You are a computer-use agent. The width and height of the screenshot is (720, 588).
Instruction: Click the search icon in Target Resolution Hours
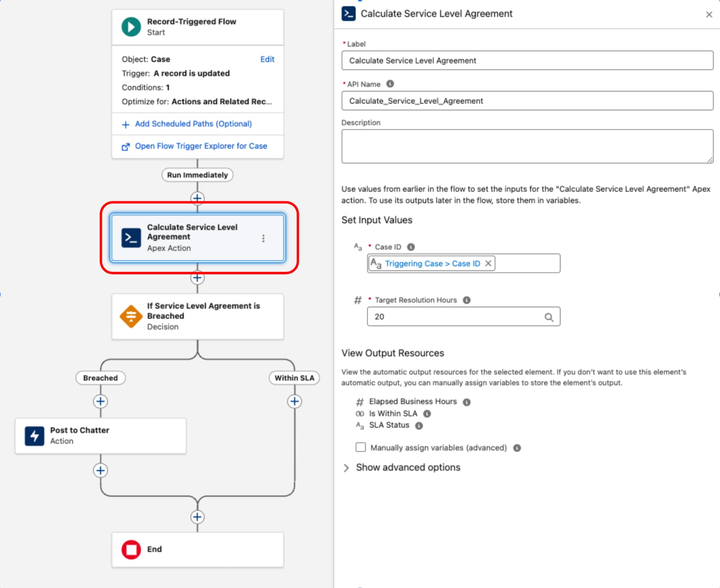549,317
